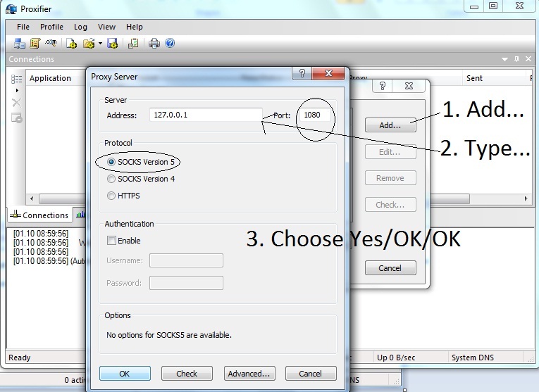The height and width of the screenshot is (392, 539).
Task: Click Edit... button in background dialog
Action: tap(390, 152)
